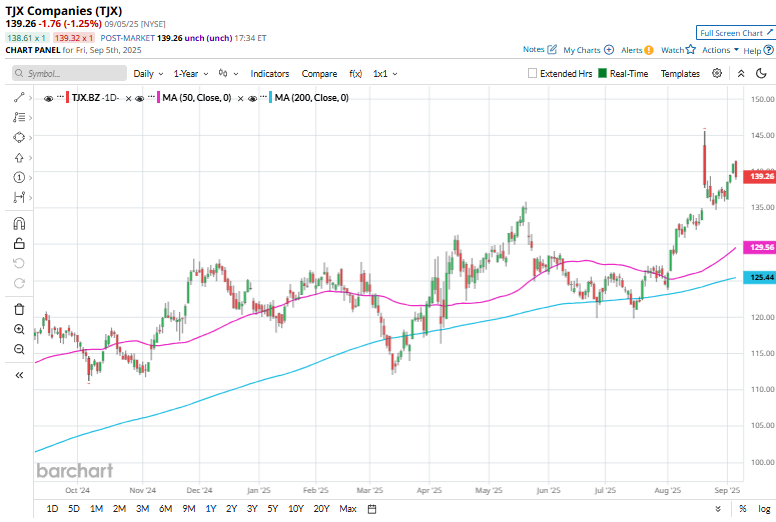Open the Fibonacci/list annotation tool
This screenshot has height=522, width=776.
click(x=19, y=117)
